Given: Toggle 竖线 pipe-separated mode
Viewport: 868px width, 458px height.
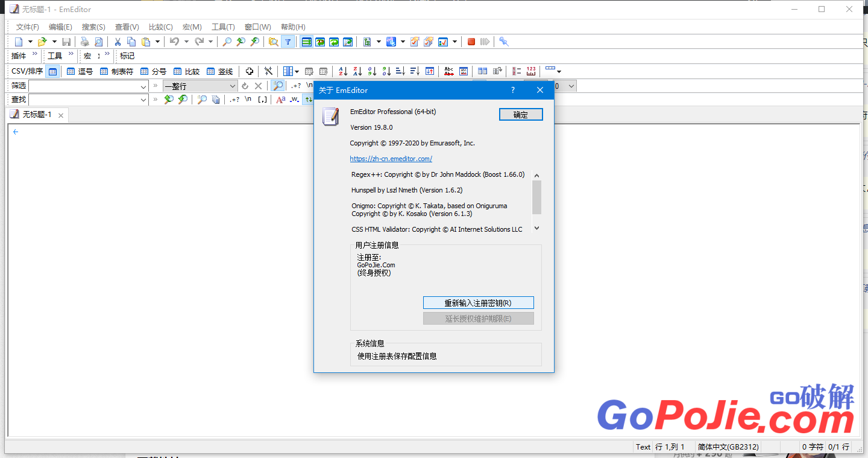Looking at the screenshot, I should click(x=220, y=71).
